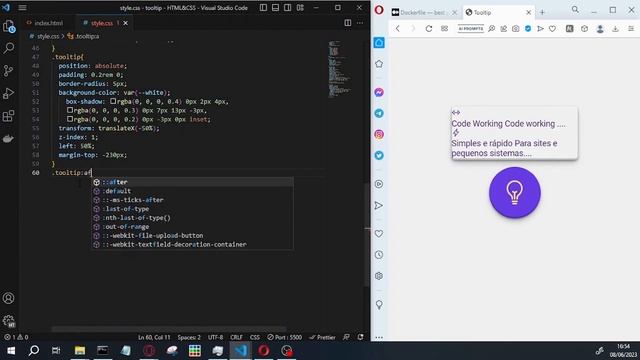Open the color picker for rgba(0, 0, 0, 0.4)
The width and height of the screenshot is (640, 360).
tap(113, 101)
